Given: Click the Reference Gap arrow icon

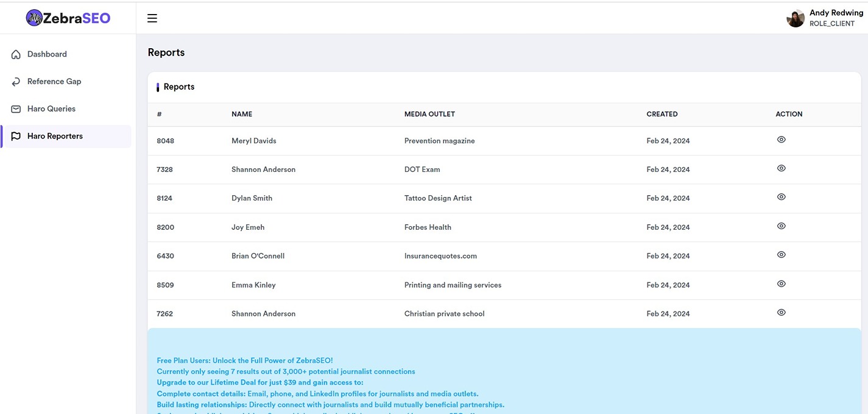Looking at the screenshot, I should [15, 81].
